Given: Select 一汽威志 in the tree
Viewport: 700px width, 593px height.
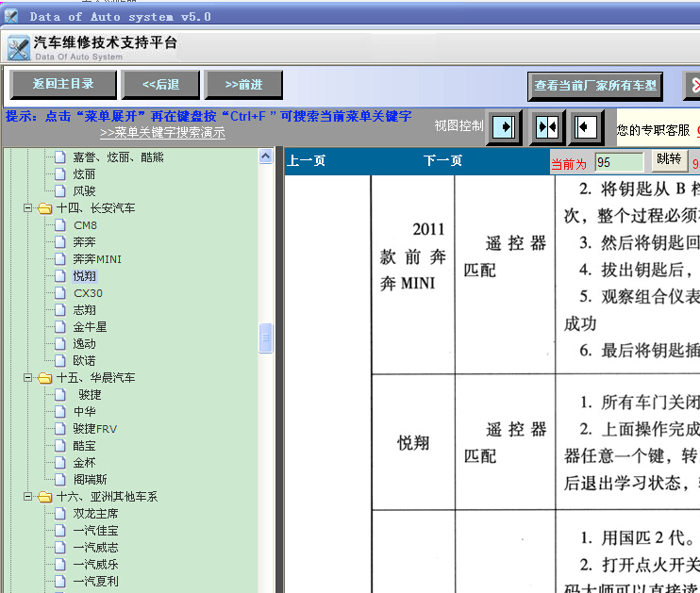Looking at the screenshot, I should 95,548.
